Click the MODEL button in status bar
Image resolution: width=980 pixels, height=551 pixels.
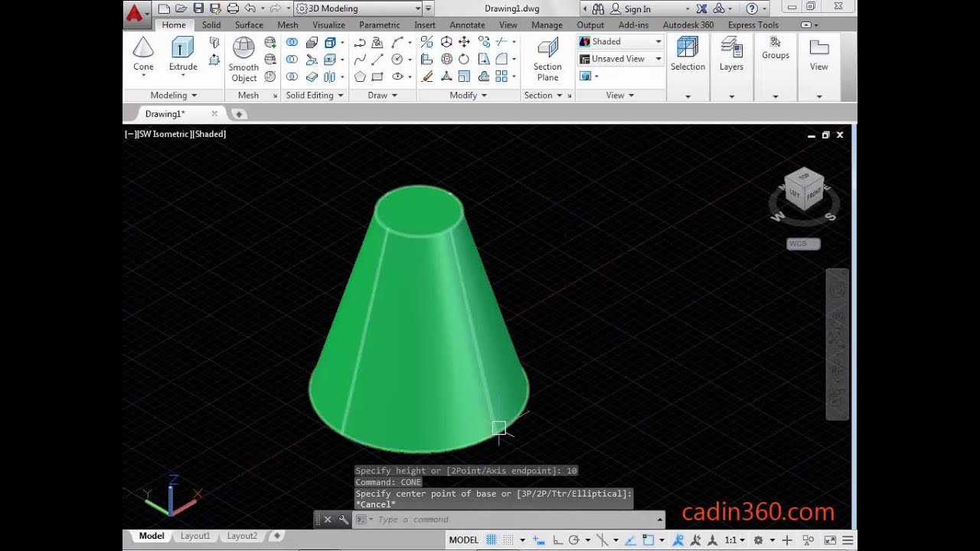463,540
